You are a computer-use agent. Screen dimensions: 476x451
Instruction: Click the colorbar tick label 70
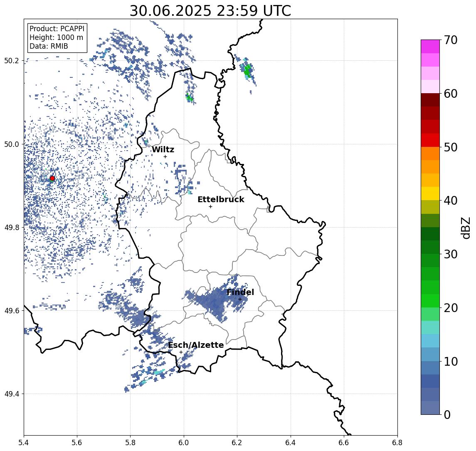coord(451,40)
